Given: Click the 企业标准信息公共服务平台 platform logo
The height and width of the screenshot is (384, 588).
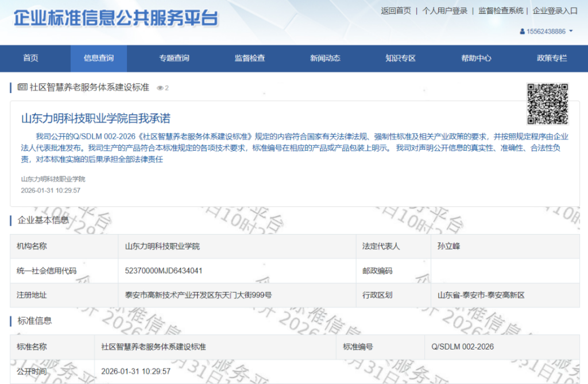Looking at the screenshot, I should (115, 17).
